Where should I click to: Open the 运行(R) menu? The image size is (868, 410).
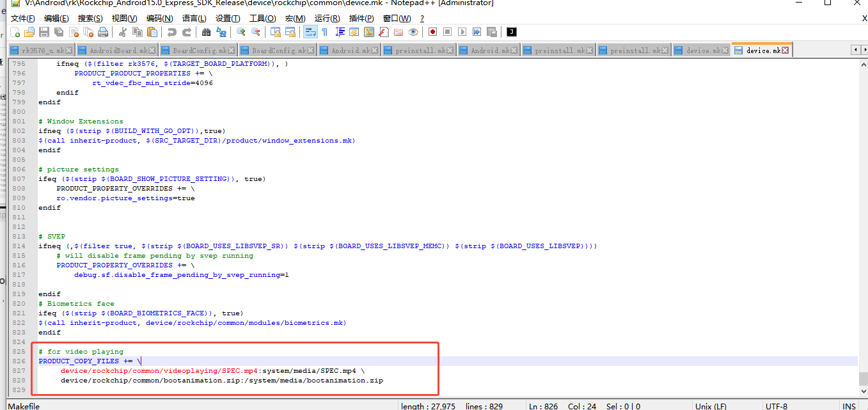click(x=327, y=19)
